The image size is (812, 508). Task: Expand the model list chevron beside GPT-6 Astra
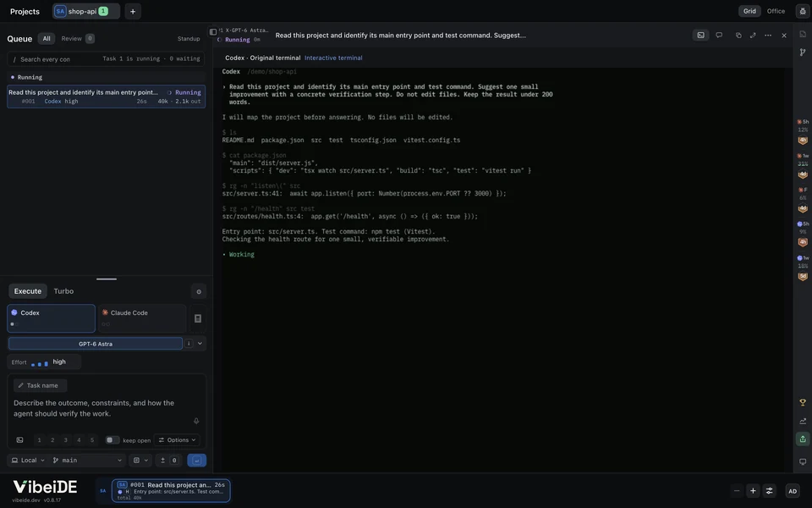pos(200,343)
